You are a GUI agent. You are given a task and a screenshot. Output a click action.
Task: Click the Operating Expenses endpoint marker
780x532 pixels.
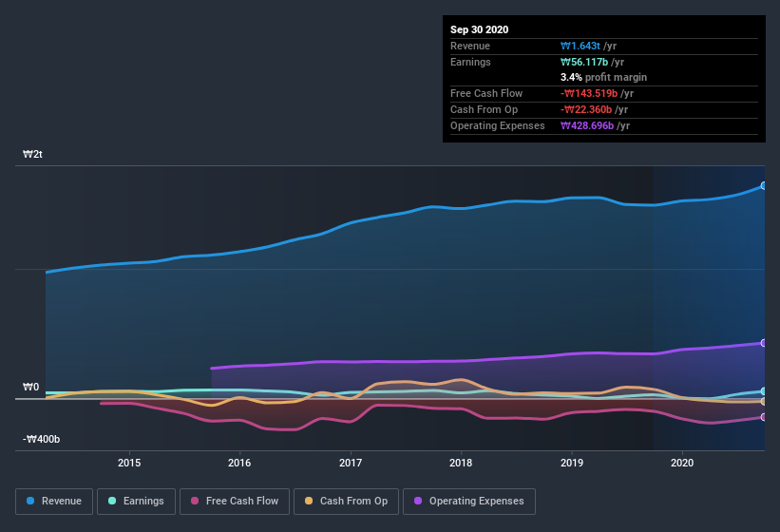764,343
